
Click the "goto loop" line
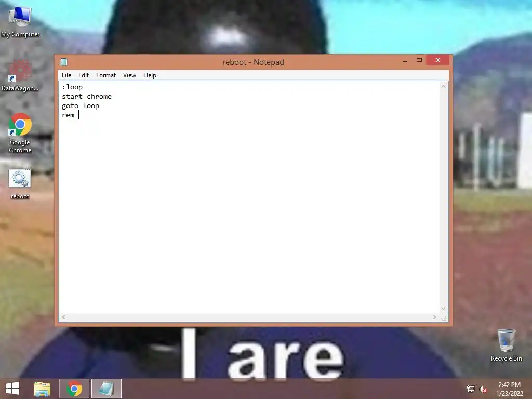81,106
